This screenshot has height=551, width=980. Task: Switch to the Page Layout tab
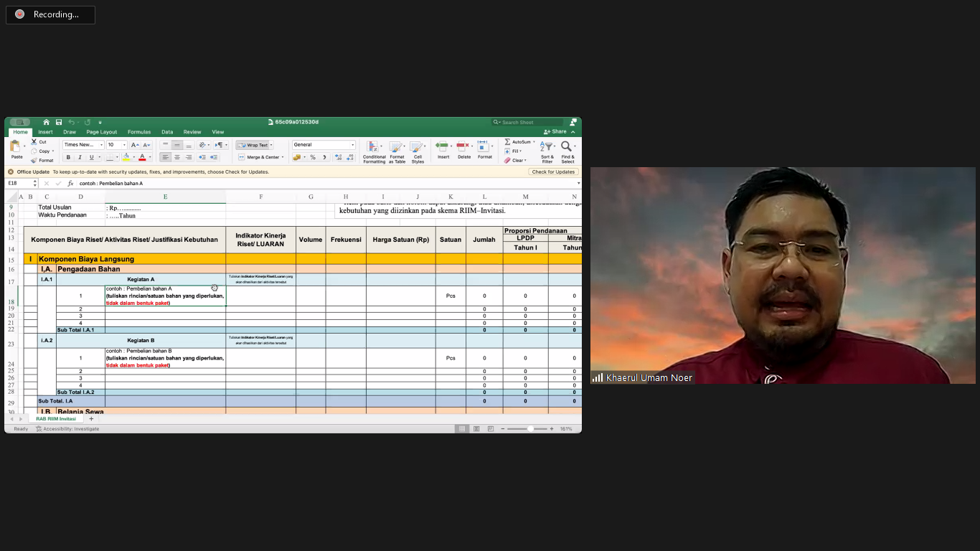click(102, 132)
